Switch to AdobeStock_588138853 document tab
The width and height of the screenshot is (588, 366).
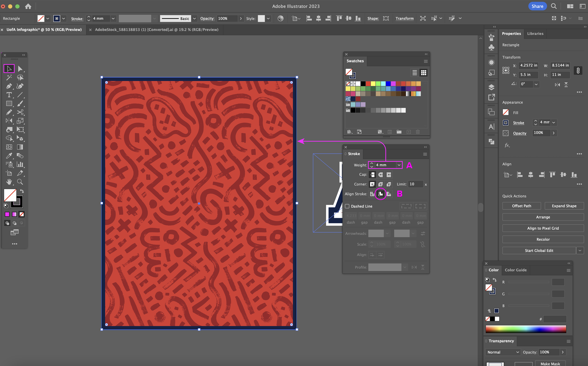pyautogui.click(x=156, y=30)
